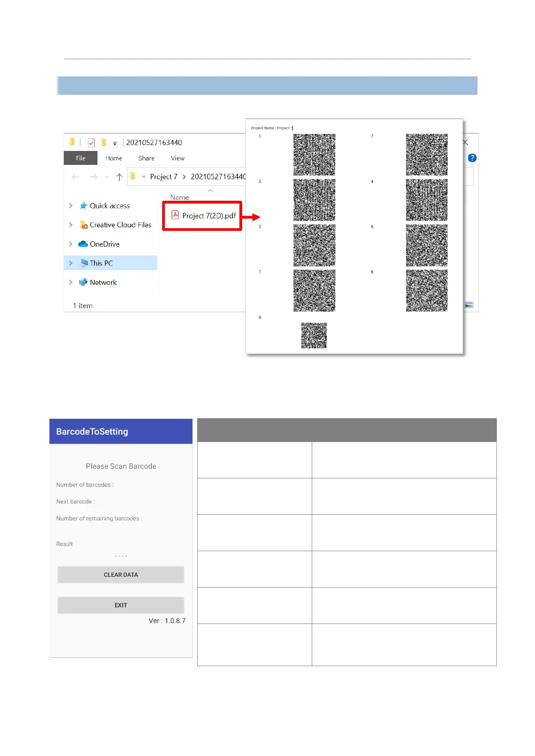
Task: Click barcode number 3 in the PDF
Action: [x=314, y=200]
